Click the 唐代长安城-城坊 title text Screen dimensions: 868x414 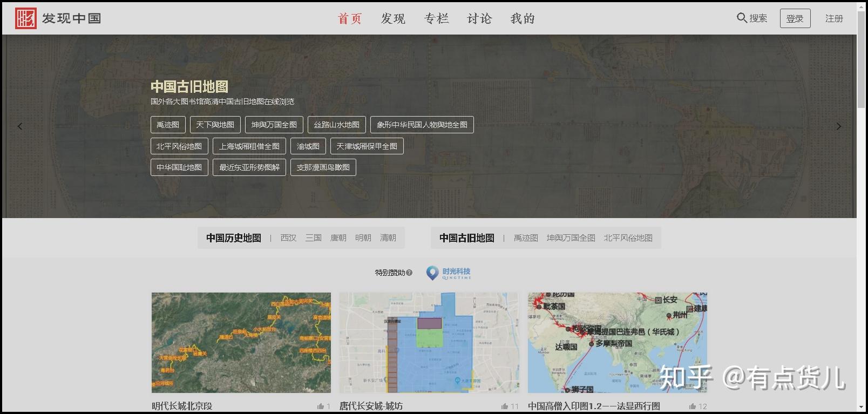[x=371, y=406]
